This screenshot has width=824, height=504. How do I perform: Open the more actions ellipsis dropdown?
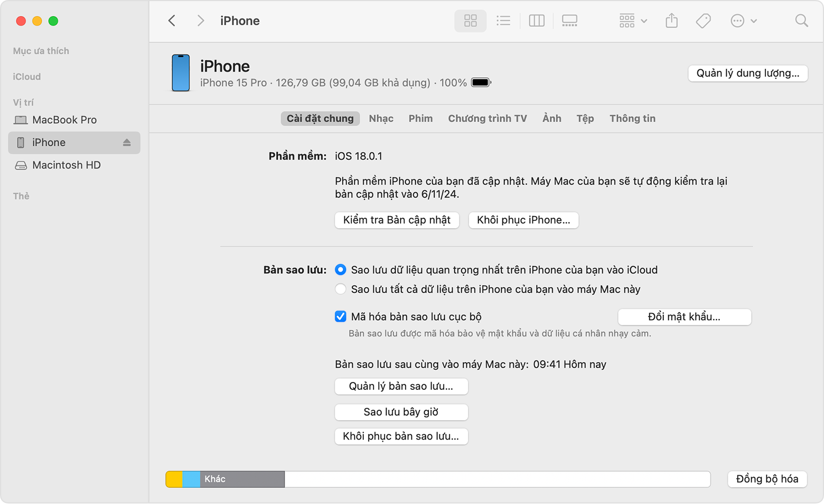click(x=742, y=21)
